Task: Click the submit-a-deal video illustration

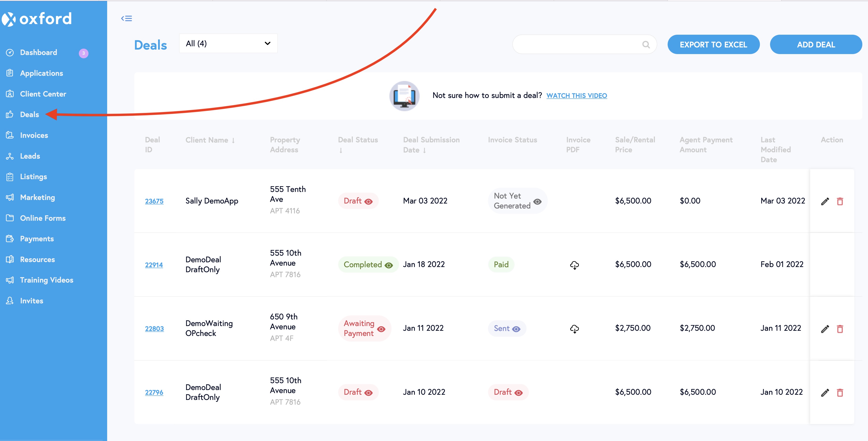Action: coord(404,96)
